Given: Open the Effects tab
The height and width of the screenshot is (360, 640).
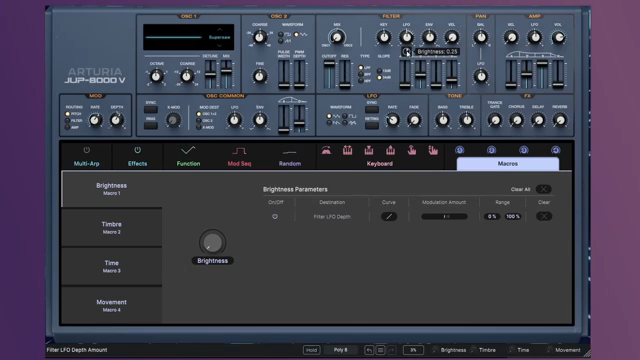Looking at the screenshot, I should [137, 163].
